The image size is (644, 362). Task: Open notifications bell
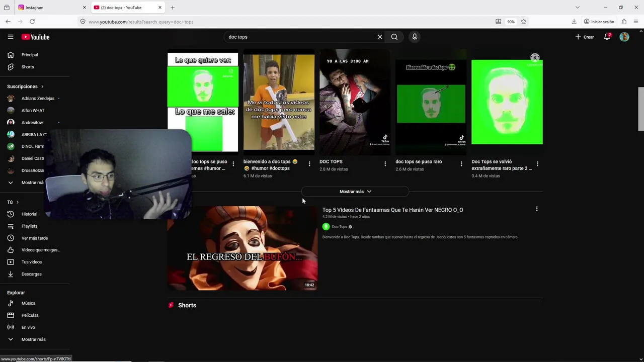[607, 37]
